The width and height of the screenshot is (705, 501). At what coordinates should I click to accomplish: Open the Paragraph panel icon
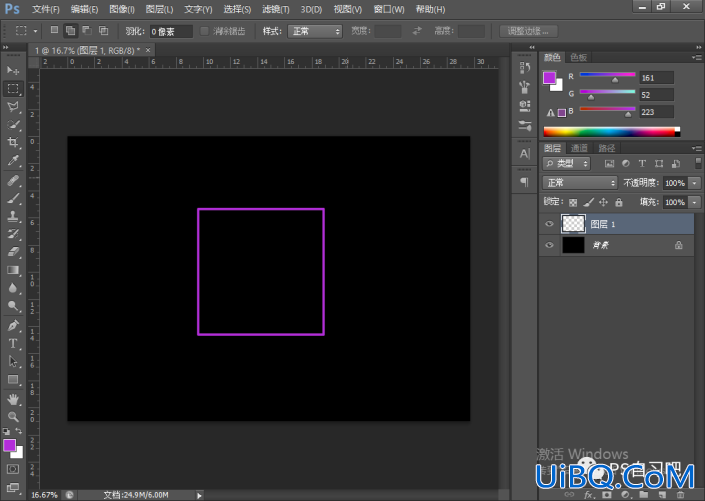click(525, 182)
